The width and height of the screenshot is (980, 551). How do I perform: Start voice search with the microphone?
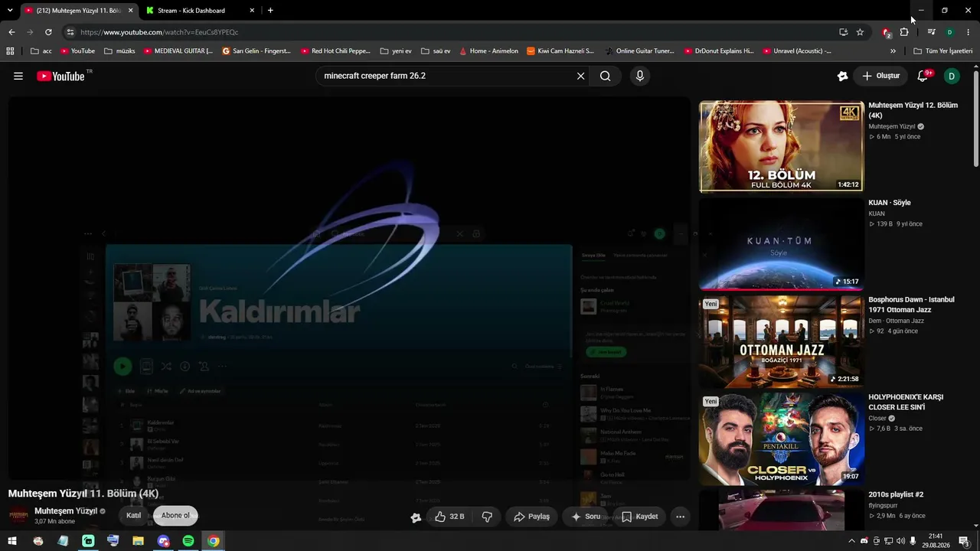(640, 76)
